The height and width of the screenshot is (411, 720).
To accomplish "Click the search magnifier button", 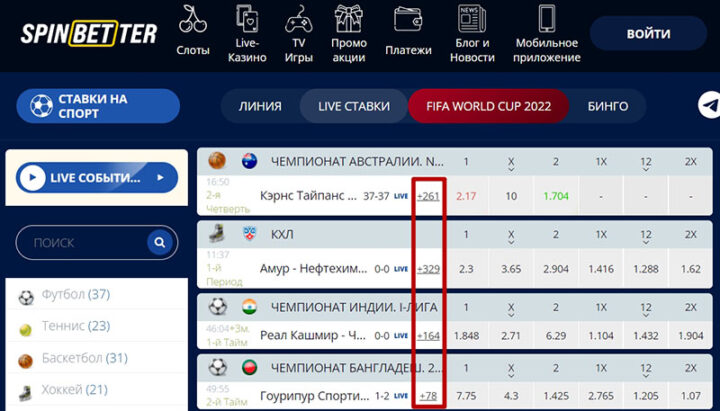I will click(x=160, y=242).
